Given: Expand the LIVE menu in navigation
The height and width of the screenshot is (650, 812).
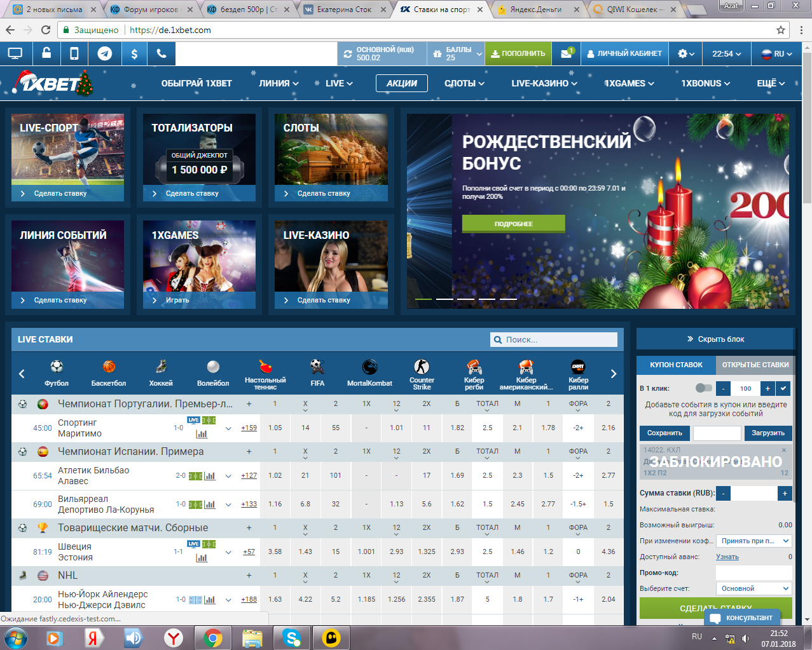Looking at the screenshot, I should pos(339,83).
